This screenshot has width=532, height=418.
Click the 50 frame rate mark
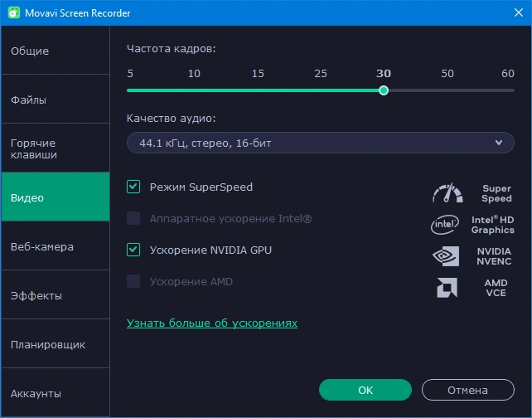point(447,73)
